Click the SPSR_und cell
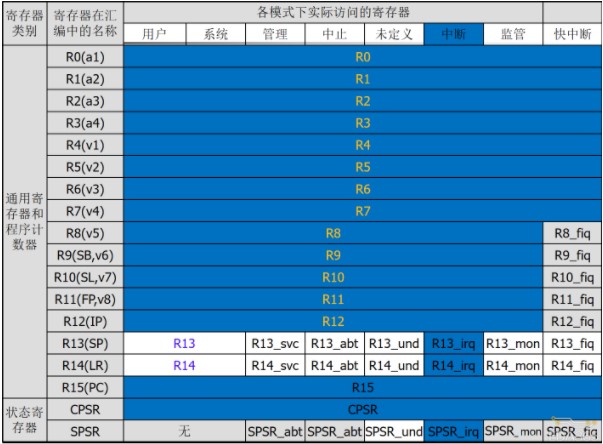Screen dimensions: 603x444 pyautogui.click(x=394, y=431)
